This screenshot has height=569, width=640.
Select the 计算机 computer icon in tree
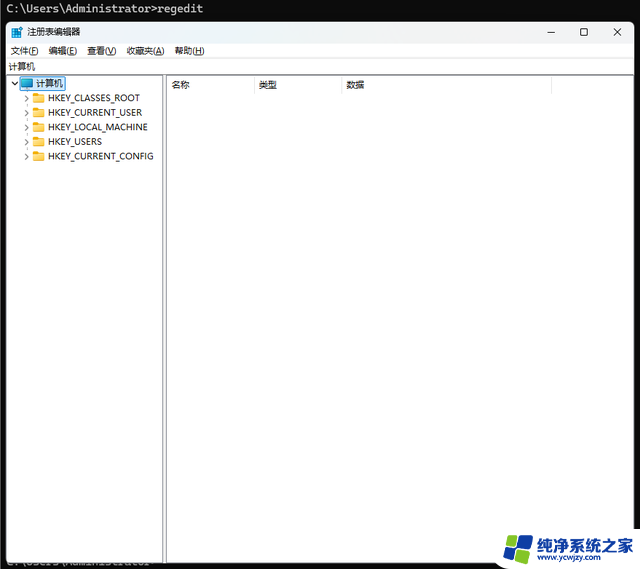click(x=27, y=83)
